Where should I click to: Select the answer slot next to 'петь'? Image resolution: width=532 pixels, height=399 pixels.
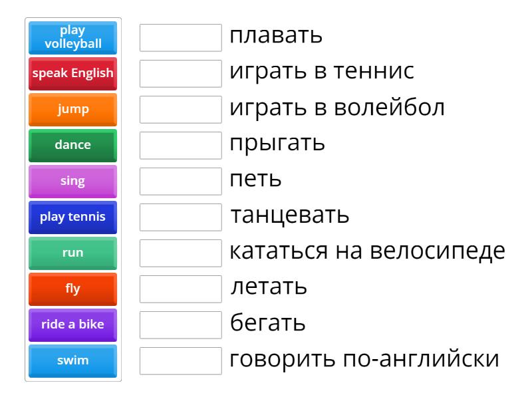[181, 181]
